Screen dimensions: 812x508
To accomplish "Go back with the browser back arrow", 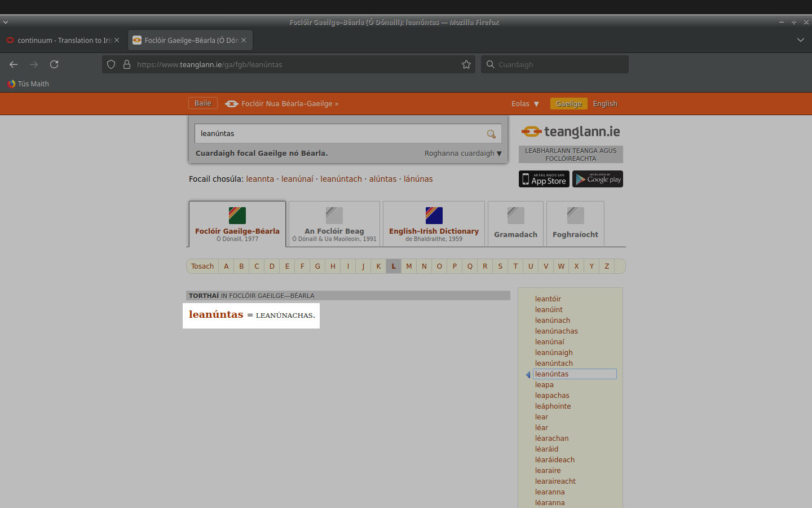I will [x=14, y=64].
